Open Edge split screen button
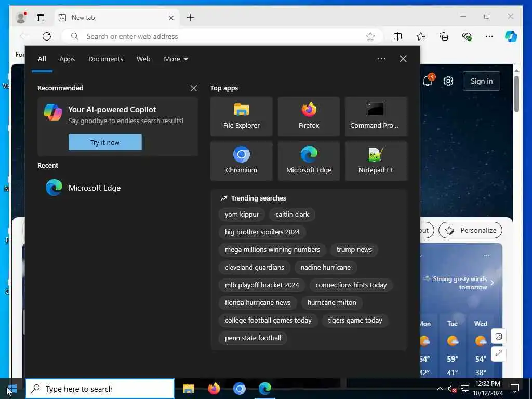532x399 pixels. click(x=397, y=36)
